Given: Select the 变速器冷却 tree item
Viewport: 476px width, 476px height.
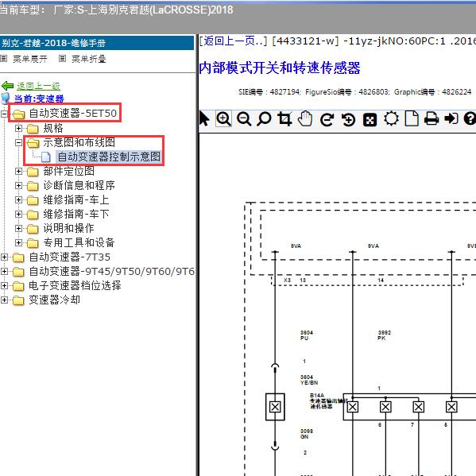Looking at the screenshot, I should point(55,300).
